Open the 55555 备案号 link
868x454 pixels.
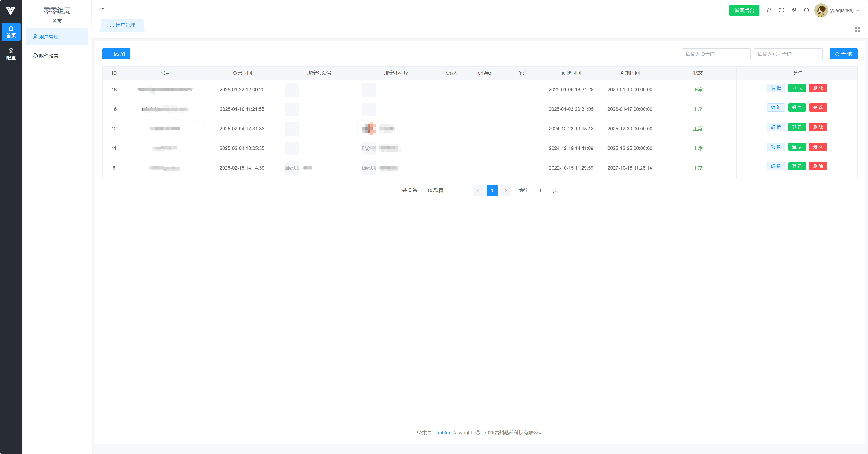443,432
